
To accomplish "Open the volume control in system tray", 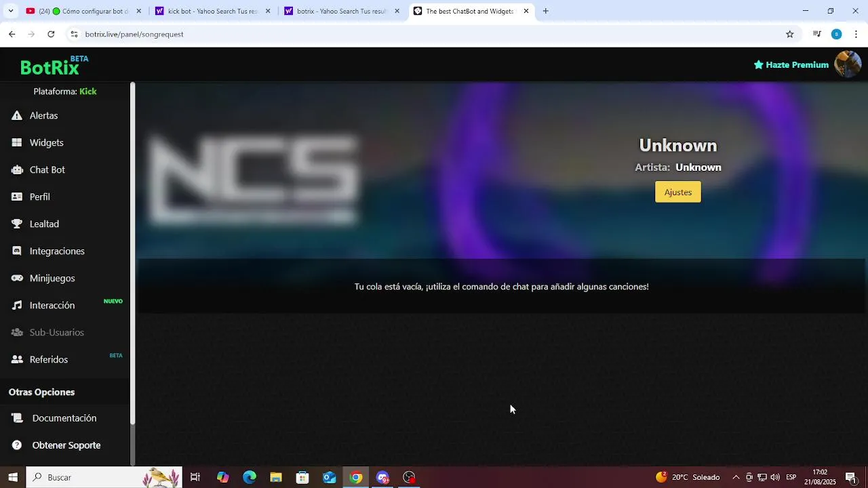I will pos(775,477).
